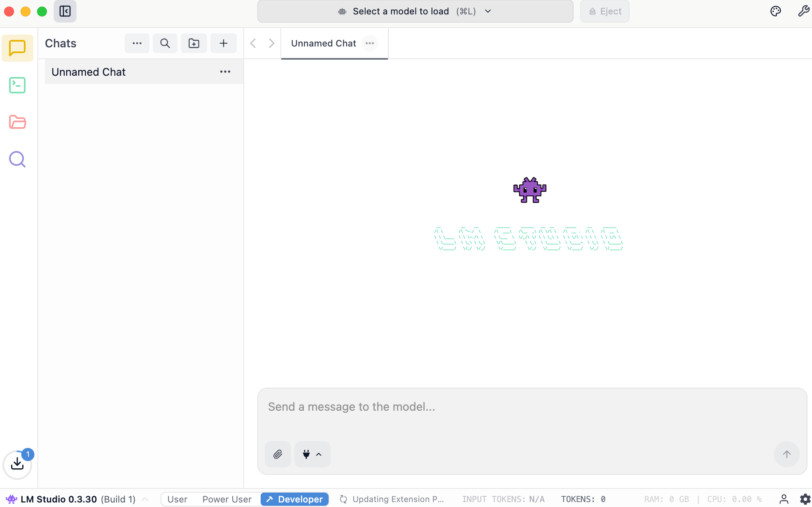
Task: Open Unnamed Chat tab options
Action: point(370,43)
